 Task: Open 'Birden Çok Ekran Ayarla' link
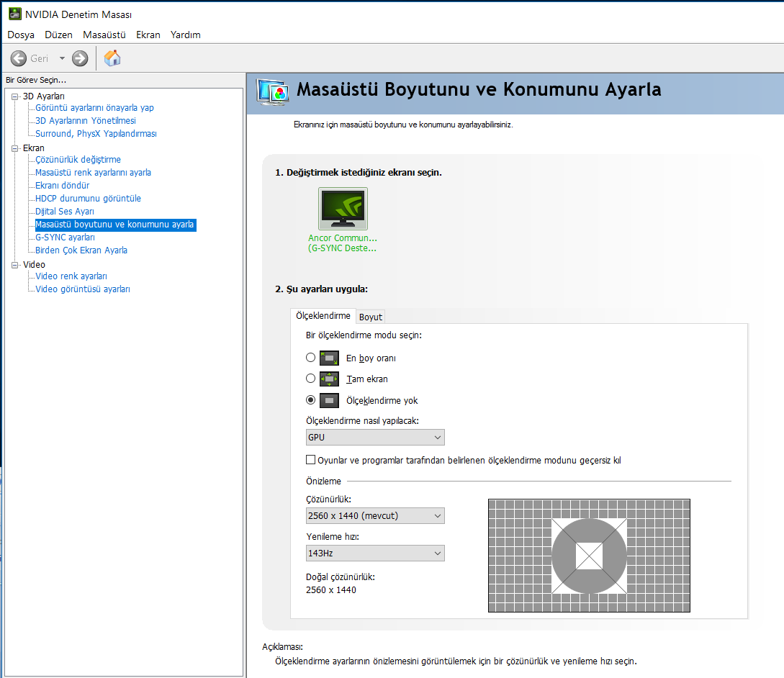point(81,251)
